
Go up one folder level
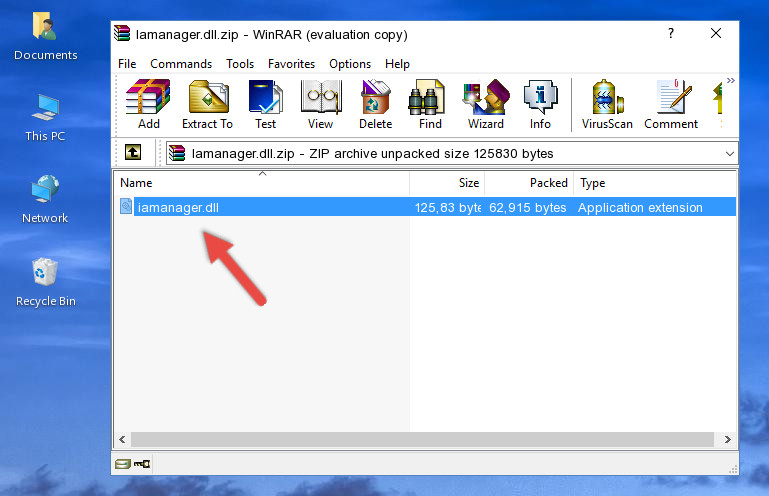point(133,152)
